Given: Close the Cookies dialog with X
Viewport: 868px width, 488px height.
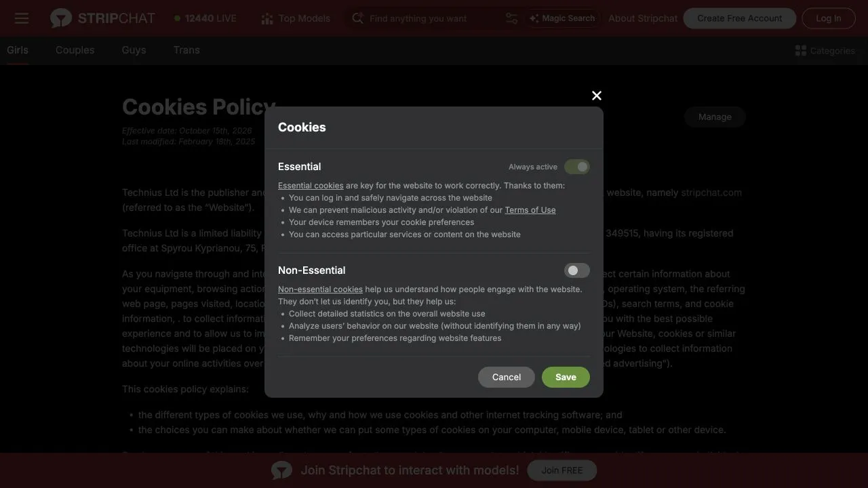Looking at the screenshot, I should (597, 96).
